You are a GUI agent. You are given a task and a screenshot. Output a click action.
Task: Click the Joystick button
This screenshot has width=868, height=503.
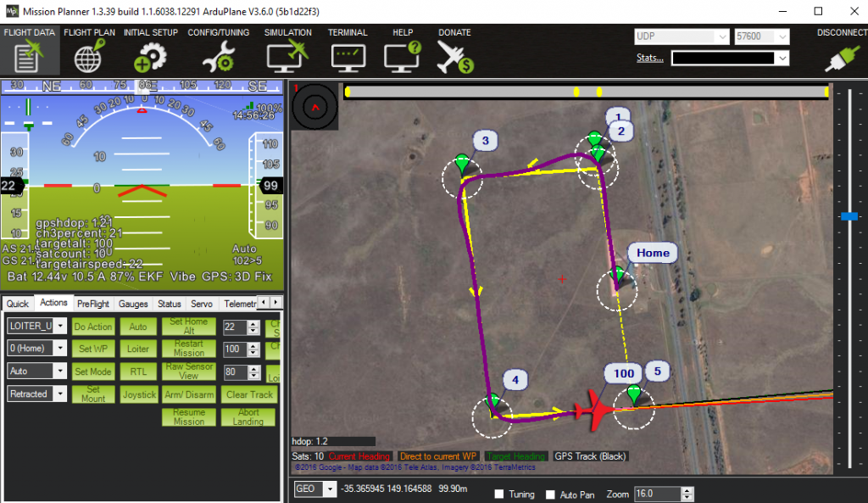[x=139, y=394]
